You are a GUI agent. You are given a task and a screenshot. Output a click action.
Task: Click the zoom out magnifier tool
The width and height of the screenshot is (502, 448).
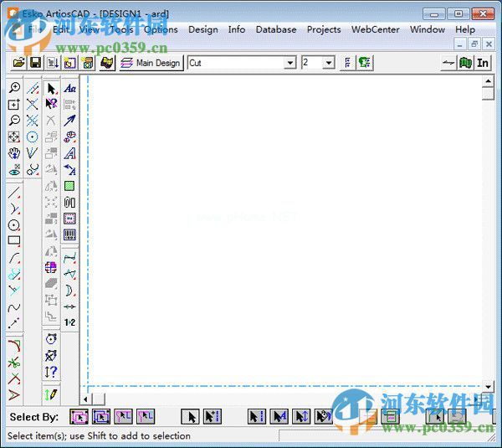pos(14,121)
